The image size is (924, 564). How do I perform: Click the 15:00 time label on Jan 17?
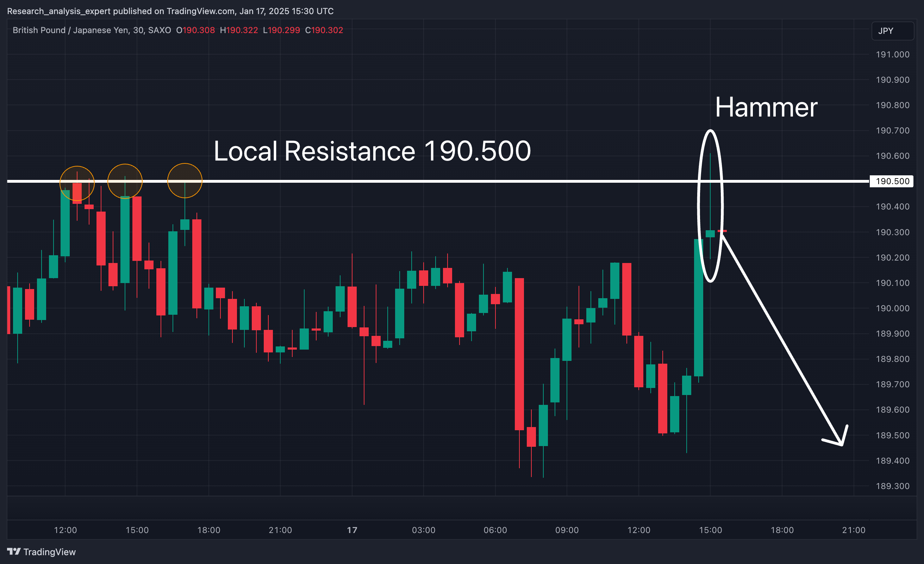[x=710, y=530]
